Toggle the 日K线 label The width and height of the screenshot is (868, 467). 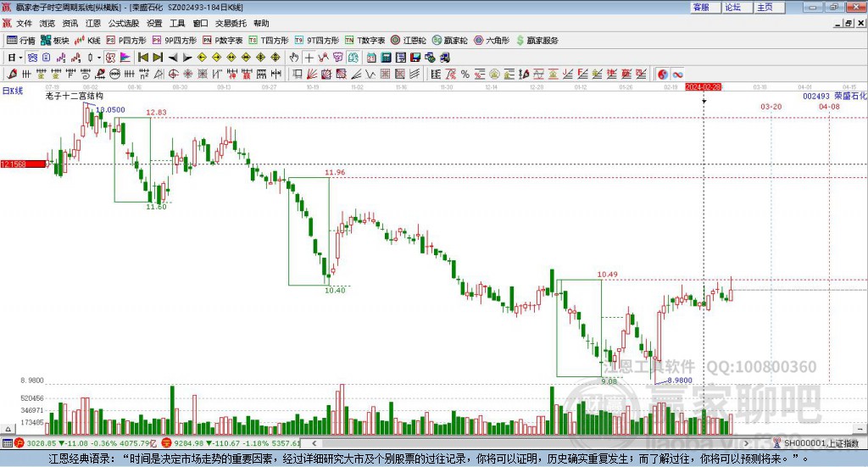coord(13,91)
